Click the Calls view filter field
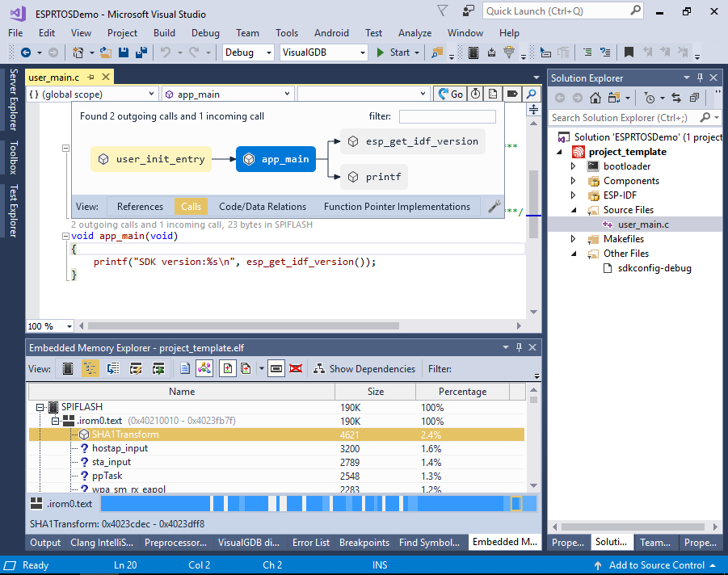The image size is (728, 575). click(447, 116)
